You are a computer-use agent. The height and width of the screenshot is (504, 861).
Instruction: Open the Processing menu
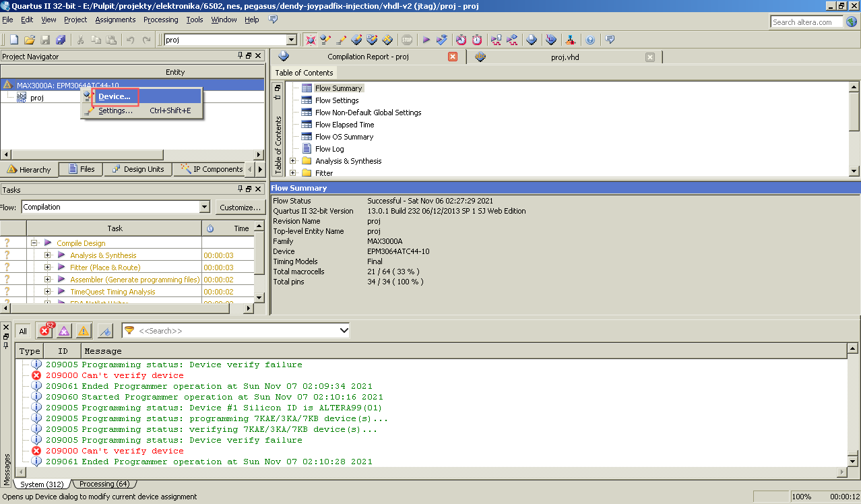coord(161,20)
